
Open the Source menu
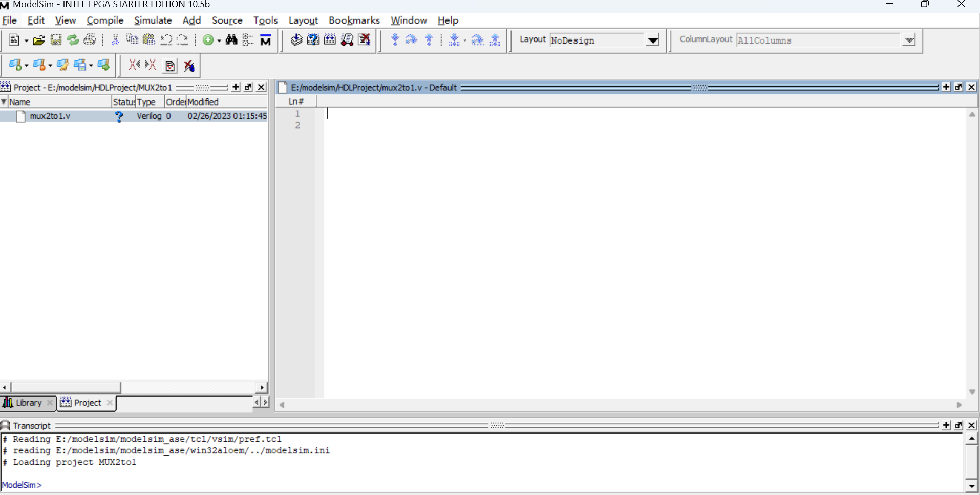tap(227, 20)
